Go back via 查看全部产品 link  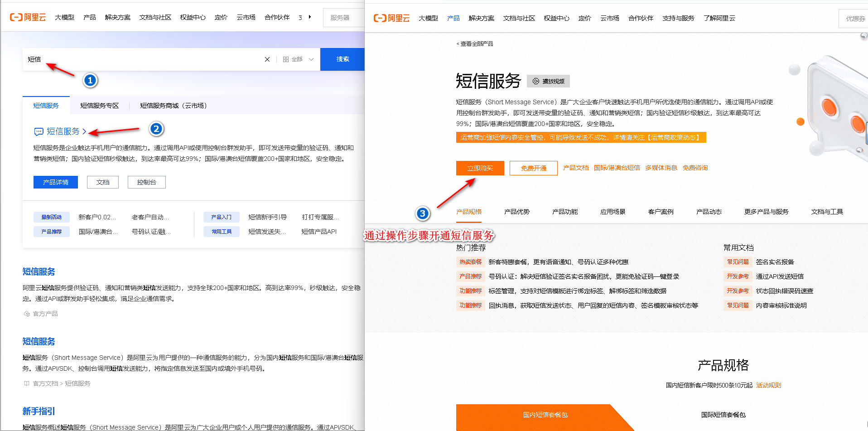(x=475, y=44)
